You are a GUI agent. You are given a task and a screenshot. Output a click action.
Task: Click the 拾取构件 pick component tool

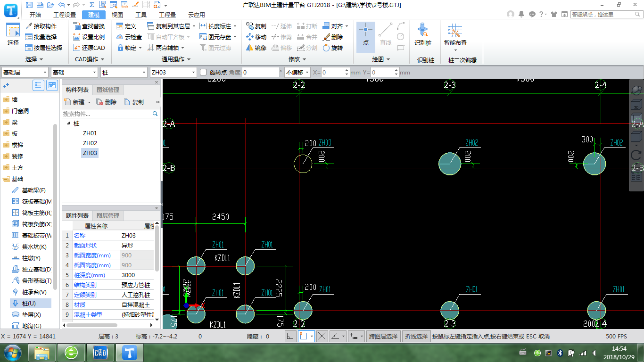point(41,26)
